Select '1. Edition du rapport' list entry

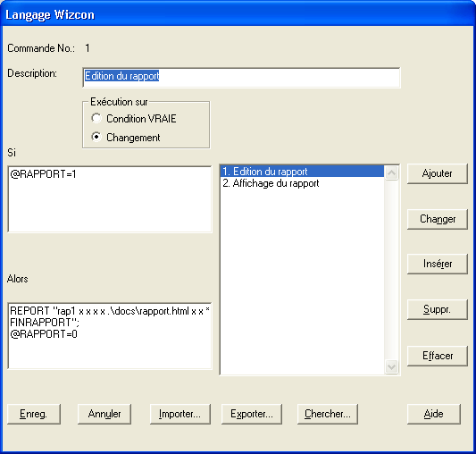coord(303,172)
